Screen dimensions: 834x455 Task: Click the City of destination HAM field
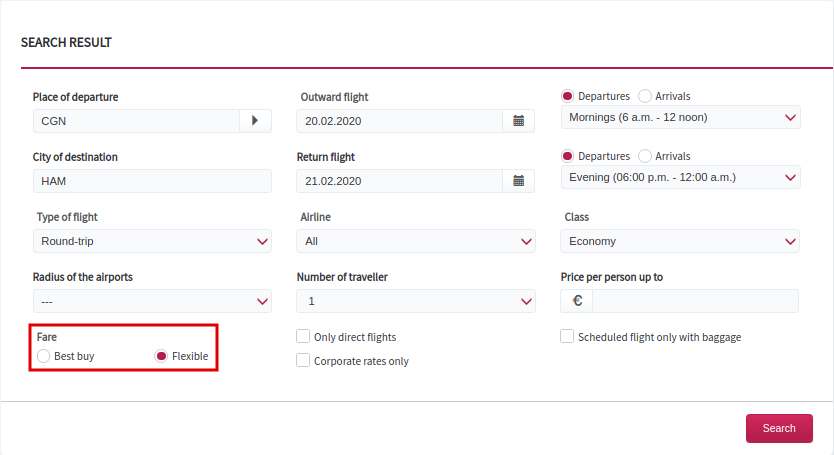[152, 181]
